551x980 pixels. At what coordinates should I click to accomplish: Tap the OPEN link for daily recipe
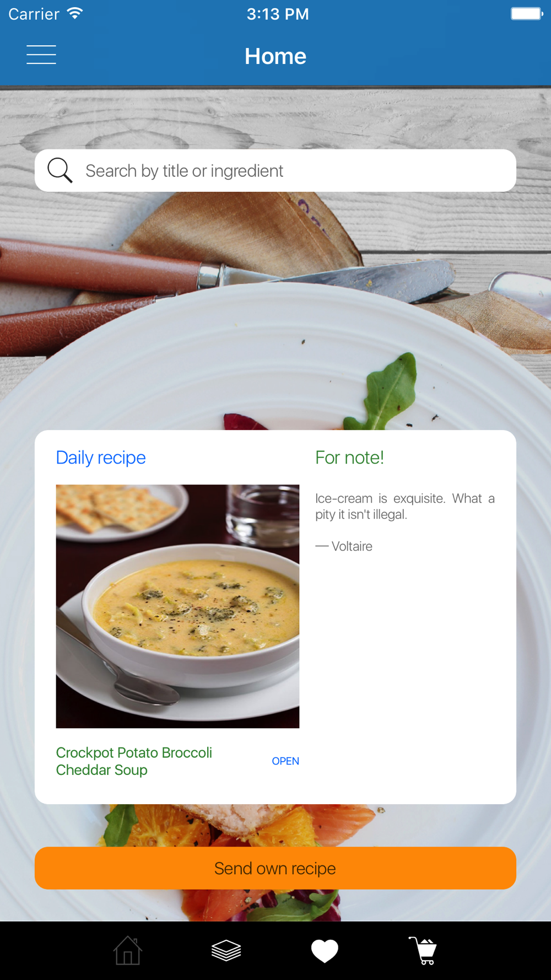click(285, 761)
